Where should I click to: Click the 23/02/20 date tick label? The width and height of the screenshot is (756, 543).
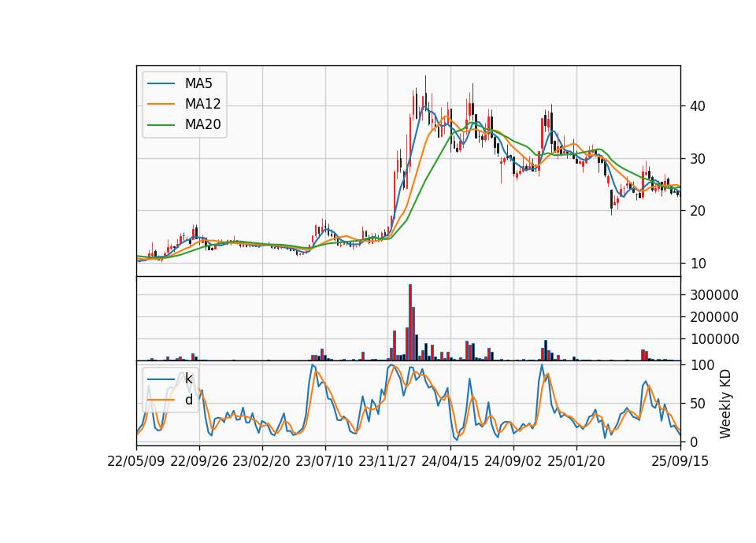[261, 461]
